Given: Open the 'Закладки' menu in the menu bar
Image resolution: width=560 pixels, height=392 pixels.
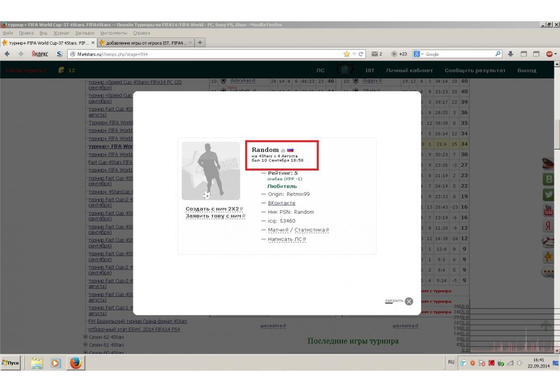Looking at the screenshot, I should [x=85, y=33].
